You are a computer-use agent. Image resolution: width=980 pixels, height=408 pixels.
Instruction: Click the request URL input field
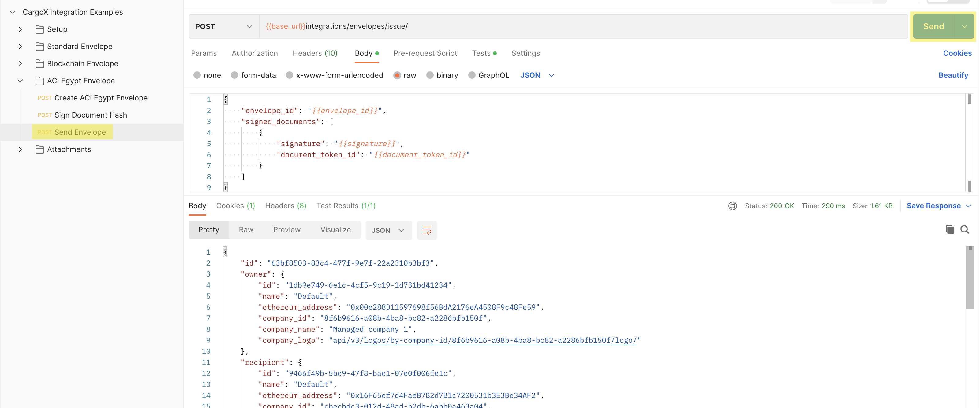tap(571, 27)
